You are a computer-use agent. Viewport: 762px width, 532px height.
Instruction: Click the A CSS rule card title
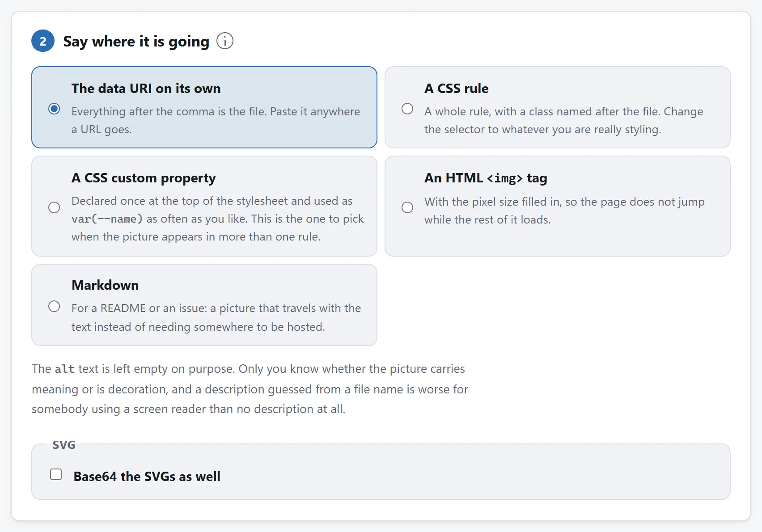[457, 89]
